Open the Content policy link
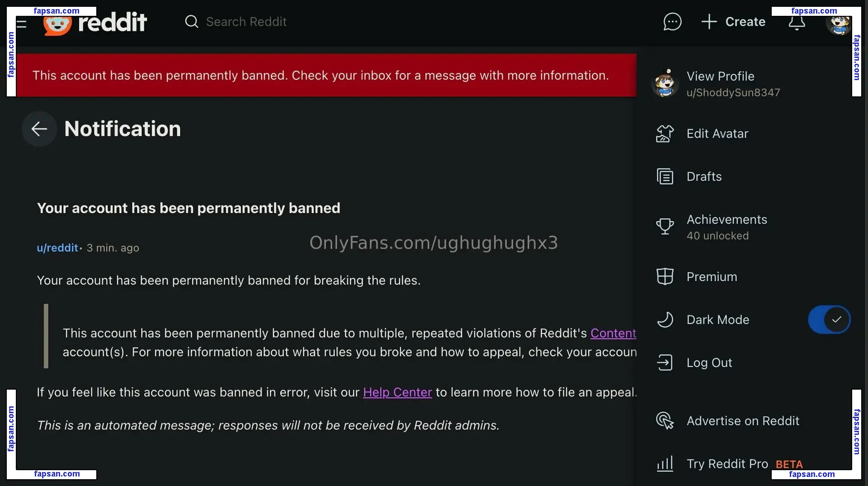Image resolution: width=868 pixels, height=486 pixels. pyautogui.click(x=613, y=333)
